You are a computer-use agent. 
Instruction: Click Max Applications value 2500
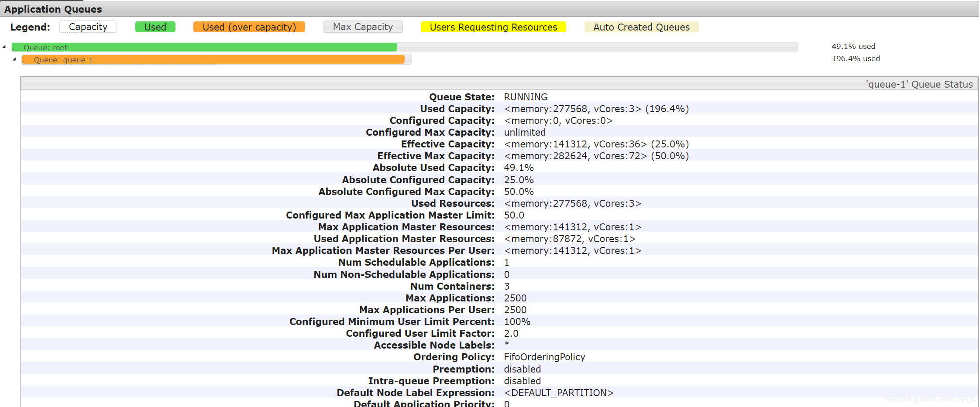coord(515,298)
